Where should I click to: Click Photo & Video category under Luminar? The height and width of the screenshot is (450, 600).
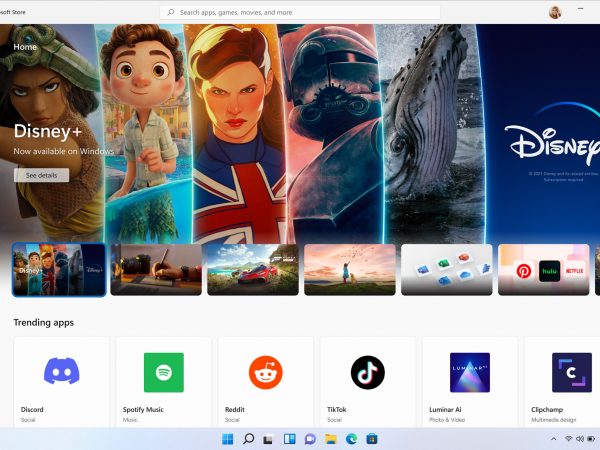[447, 420]
